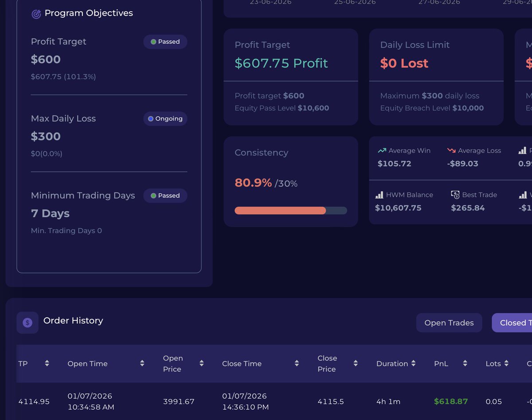Switch to Closed Trades tab
This screenshot has height=420, width=532.
[x=512, y=323]
